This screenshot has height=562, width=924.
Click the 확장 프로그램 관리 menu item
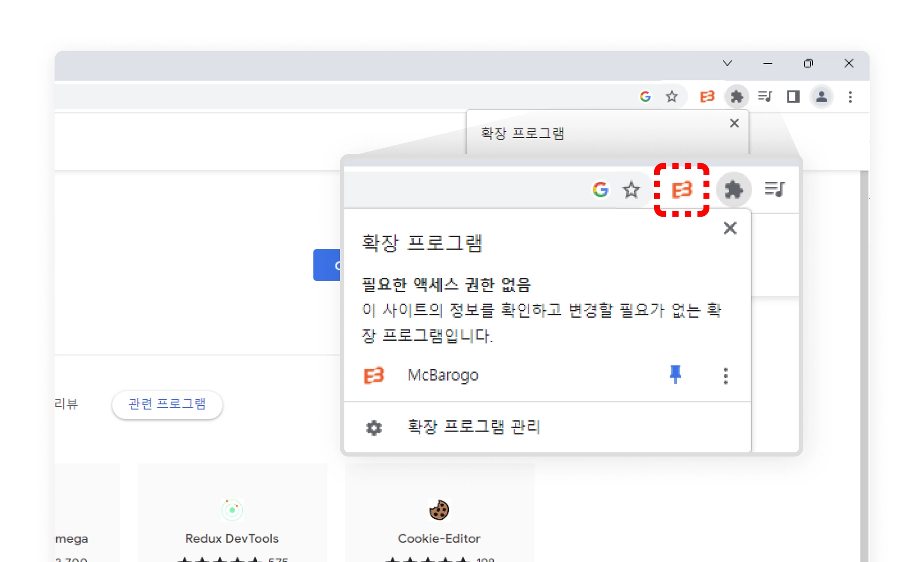(x=473, y=427)
